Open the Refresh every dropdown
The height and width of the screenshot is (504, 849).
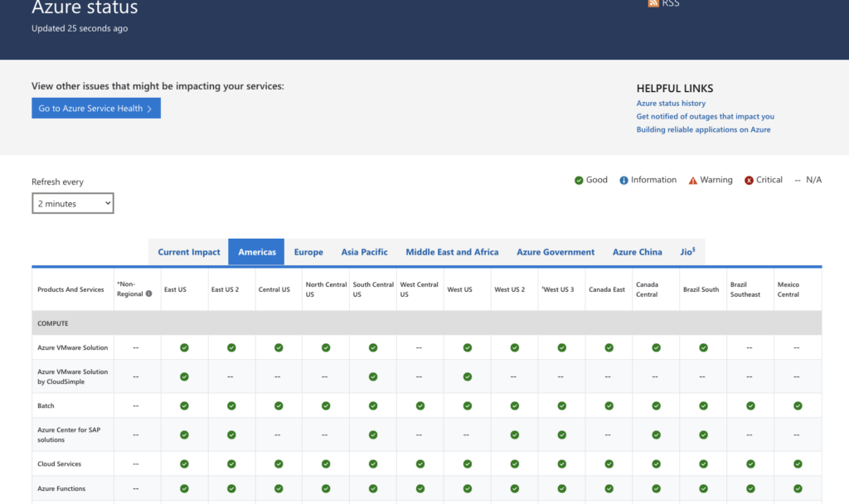(73, 204)
